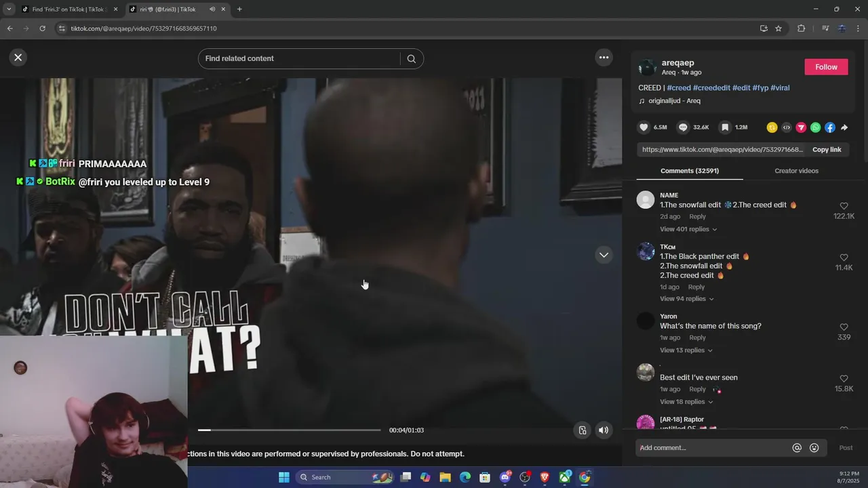The height and width of the screenshot is (488, 868).
Task: Click the tiktok.com address bar
Action: [407, 28]
